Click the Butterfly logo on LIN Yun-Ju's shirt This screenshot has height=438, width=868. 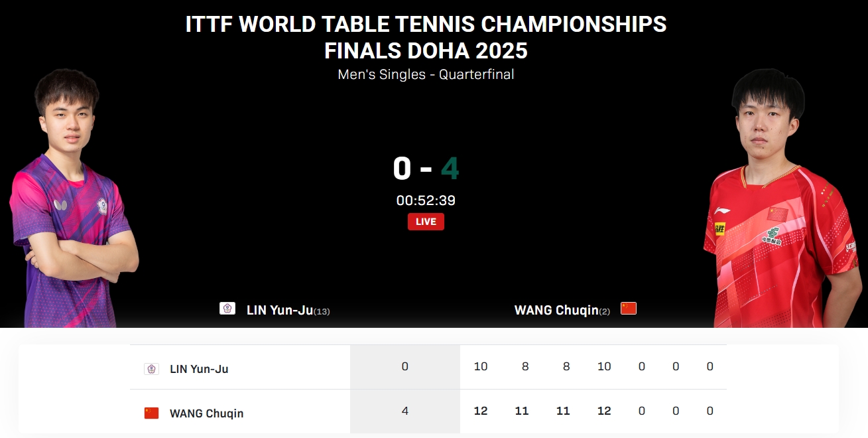62,205
